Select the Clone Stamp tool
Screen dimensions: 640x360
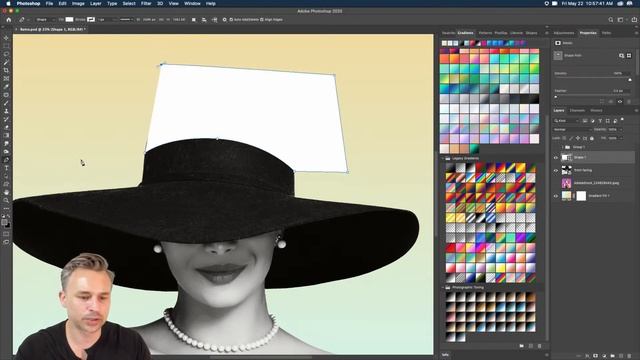pos(6,111)
